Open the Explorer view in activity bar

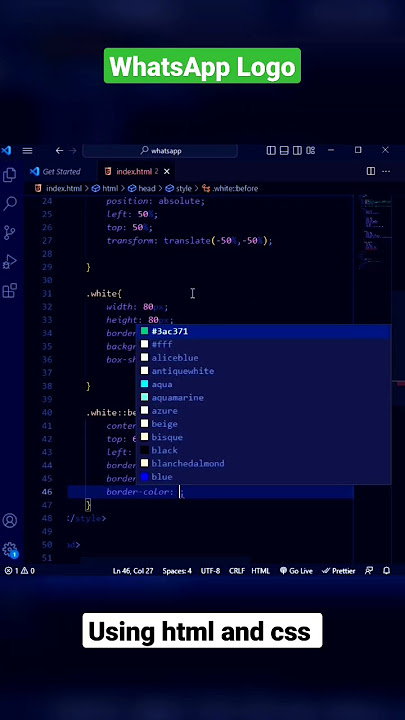[x=9, y=175]
